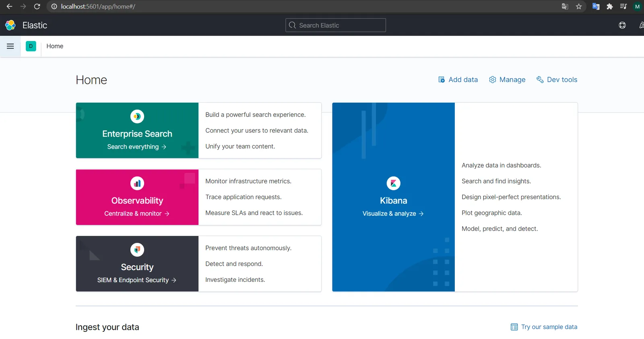Click the site information icon in address bar

54,6
